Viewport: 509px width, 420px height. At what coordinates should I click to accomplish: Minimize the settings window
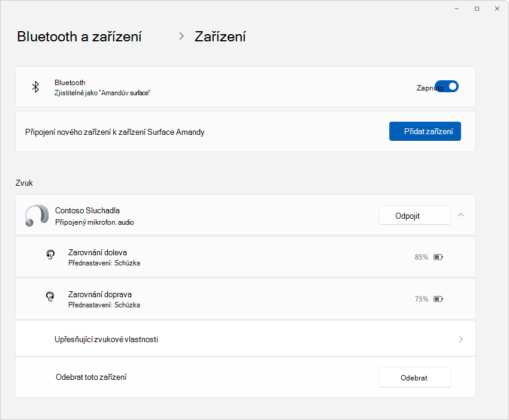(x=457, y=9)
